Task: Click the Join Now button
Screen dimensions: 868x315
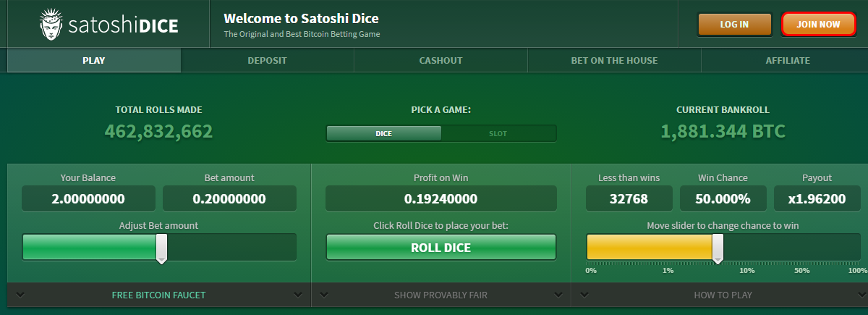Action: click(818, 24)
